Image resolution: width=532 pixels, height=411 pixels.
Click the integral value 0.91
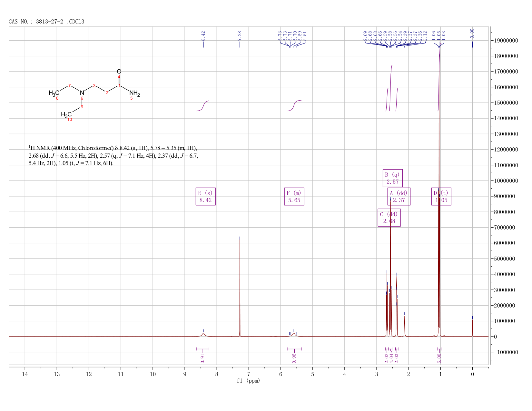point(202,358)
